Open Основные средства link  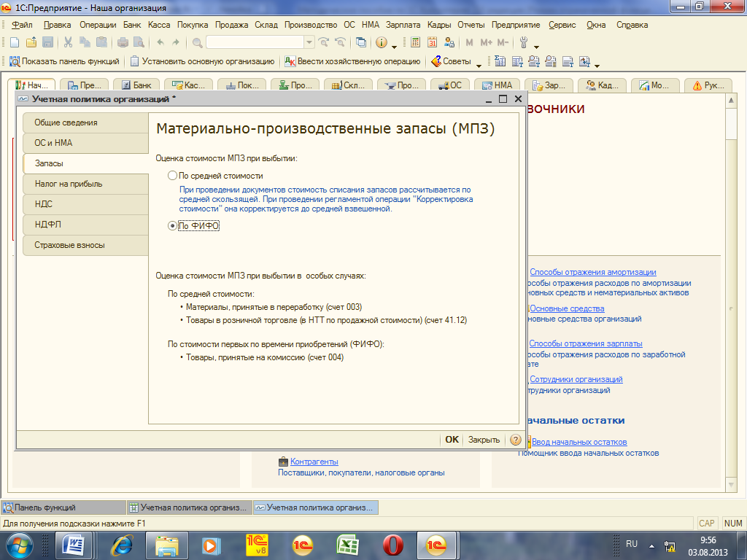(x=567, y=308)
